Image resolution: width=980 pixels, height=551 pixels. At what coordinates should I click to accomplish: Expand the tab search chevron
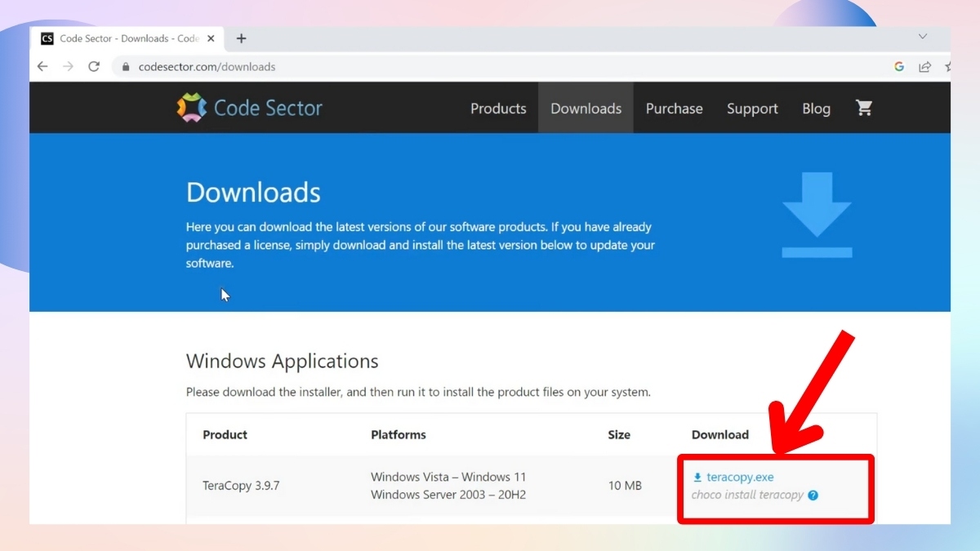pyautogui.click(x=923, y=37)
